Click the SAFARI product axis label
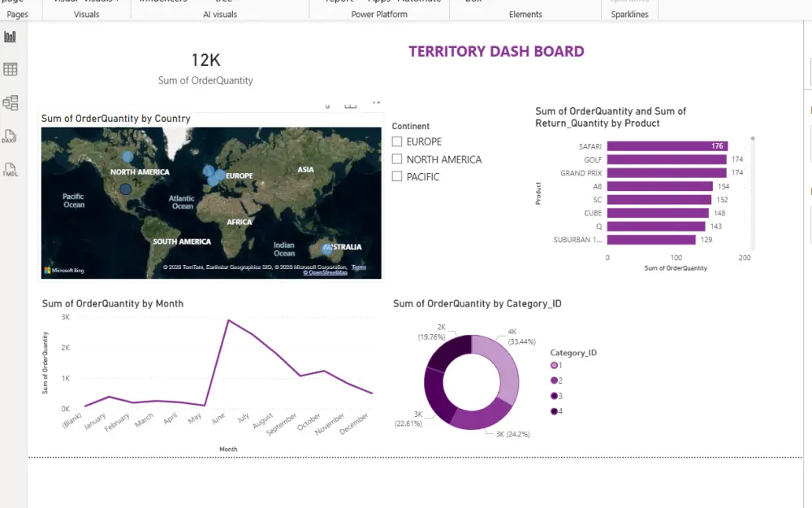Viewport: 812px width, 508px height. coord(590,146)
